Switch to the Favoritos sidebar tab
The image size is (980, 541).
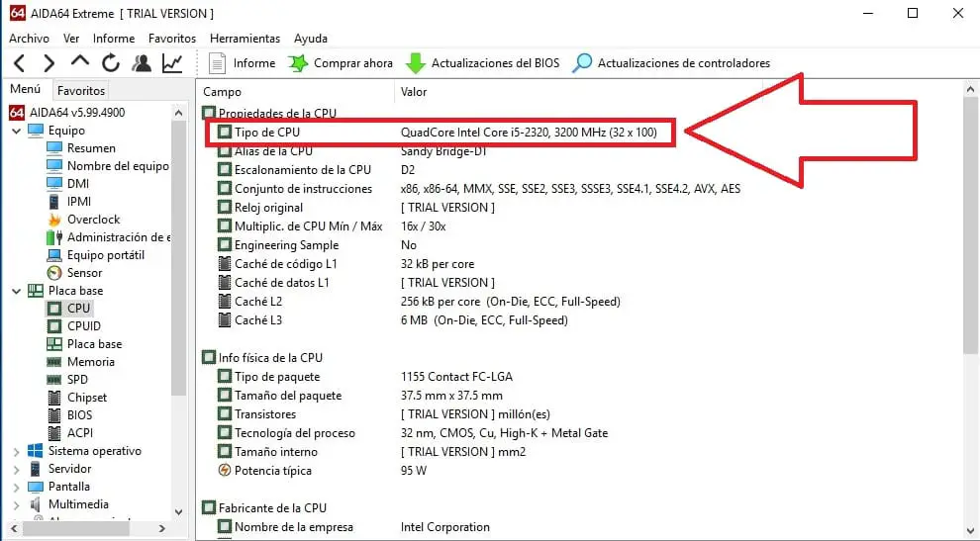[81, 91]
